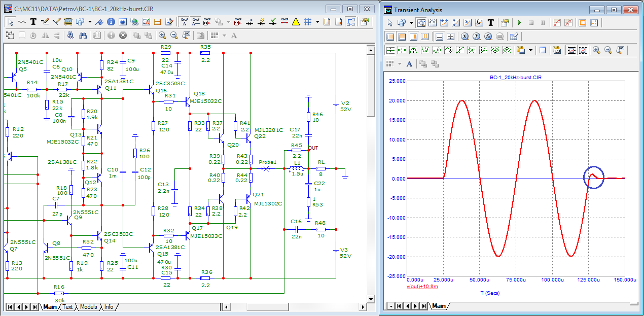Zoom in on the schematic with magnifier plus

point(162,36)
